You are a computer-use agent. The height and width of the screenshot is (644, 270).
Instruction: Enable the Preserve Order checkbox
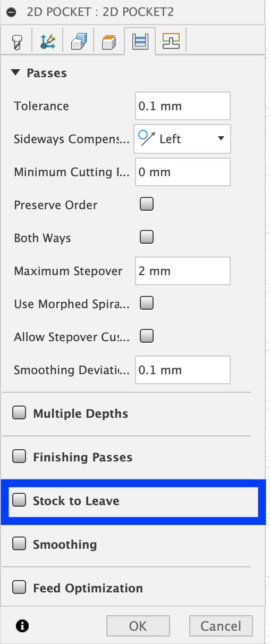pyautogui.click(x=146, y=204)
